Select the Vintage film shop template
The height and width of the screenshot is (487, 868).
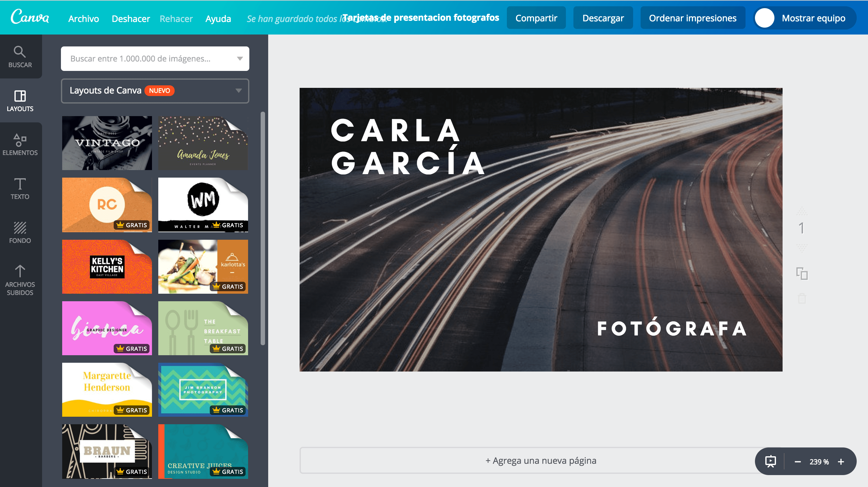[x=107, y=143]
